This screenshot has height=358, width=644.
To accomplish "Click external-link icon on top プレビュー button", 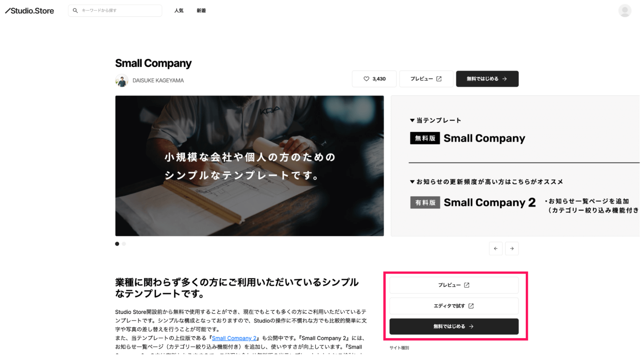I will point(439,79).
